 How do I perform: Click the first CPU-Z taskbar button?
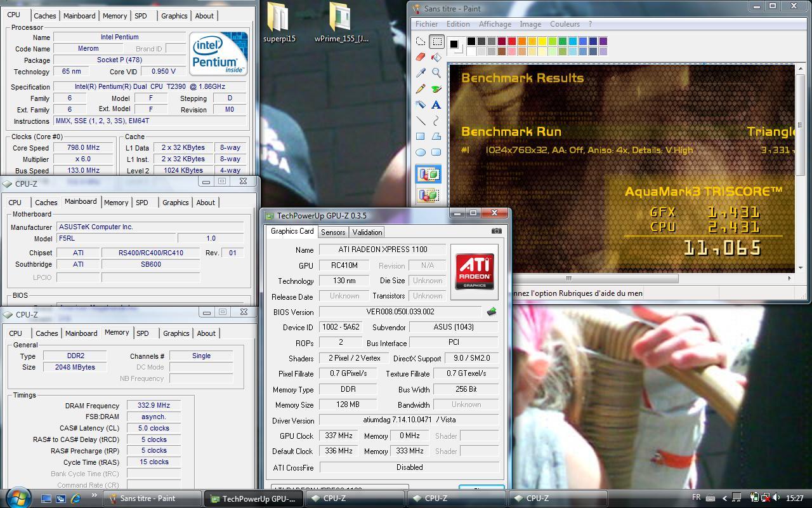coord(355,498)
